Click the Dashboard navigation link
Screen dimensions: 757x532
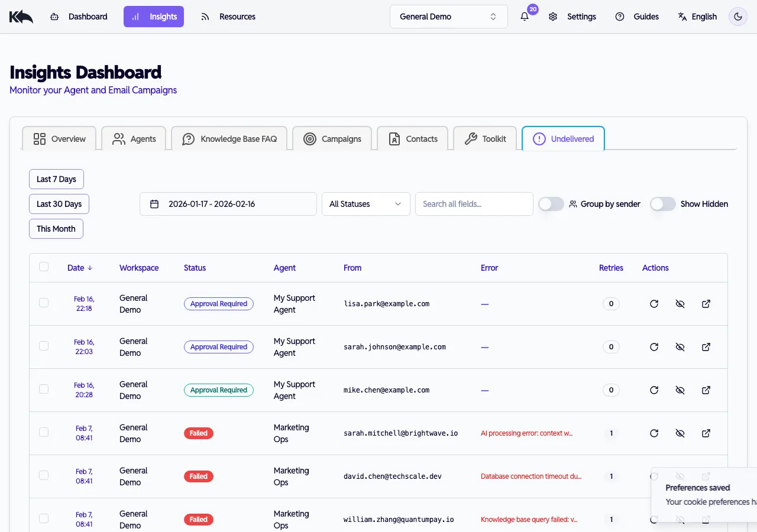88,17
